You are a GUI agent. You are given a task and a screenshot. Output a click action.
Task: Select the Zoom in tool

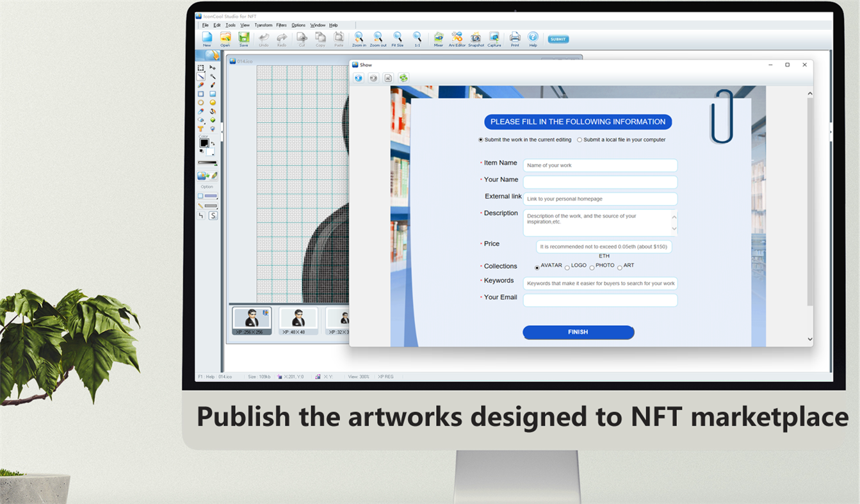[359, 38]
